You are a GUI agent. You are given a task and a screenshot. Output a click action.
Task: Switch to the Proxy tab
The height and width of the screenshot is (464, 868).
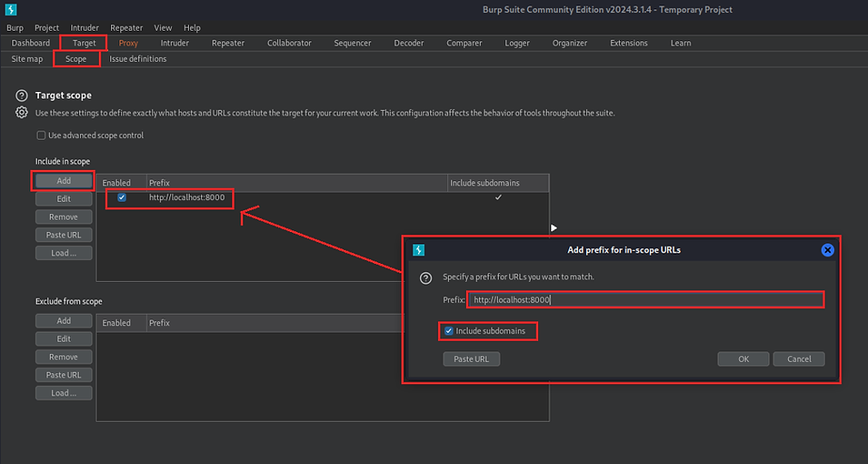pos(128,43)
